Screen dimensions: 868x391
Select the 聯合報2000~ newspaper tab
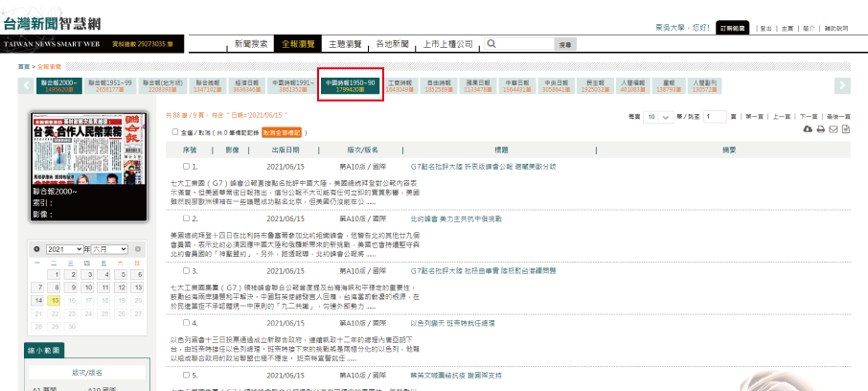point(59,85)
